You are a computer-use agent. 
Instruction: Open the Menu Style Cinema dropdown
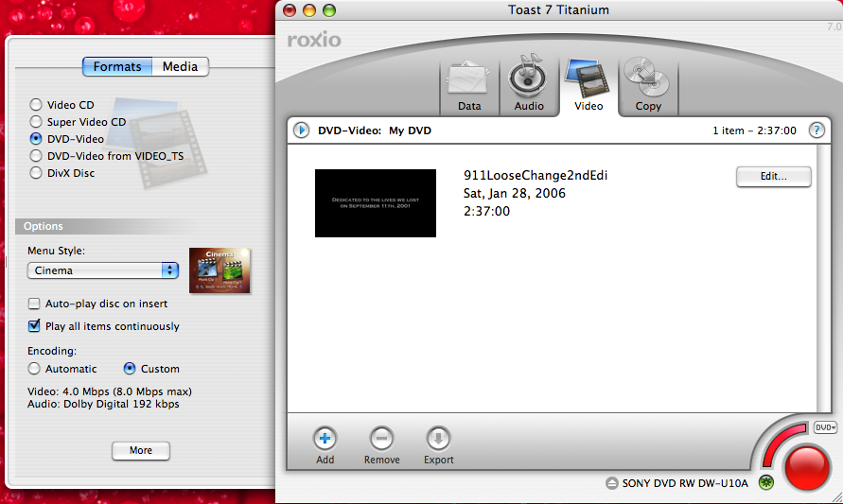click(x=103, y=270)
